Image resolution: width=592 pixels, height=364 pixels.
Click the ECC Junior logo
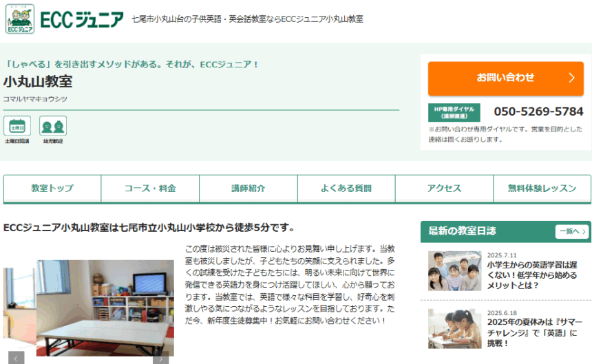coord(65,19)
